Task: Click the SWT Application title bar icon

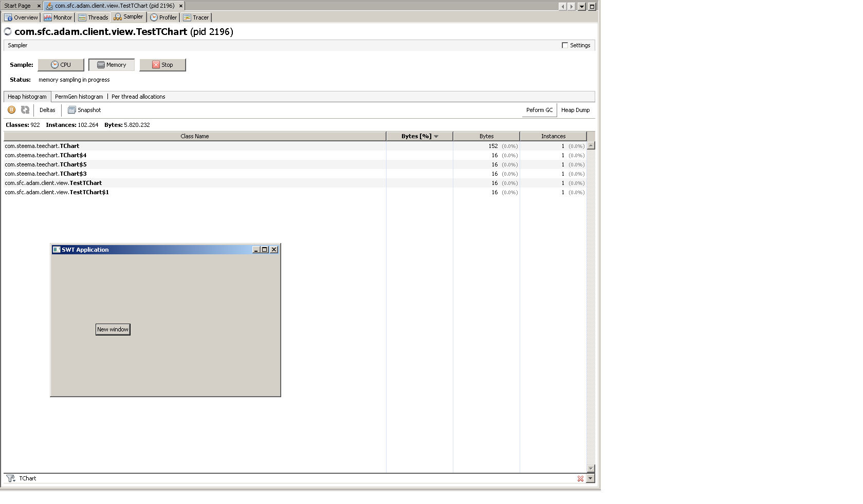Action: (57, 250)
